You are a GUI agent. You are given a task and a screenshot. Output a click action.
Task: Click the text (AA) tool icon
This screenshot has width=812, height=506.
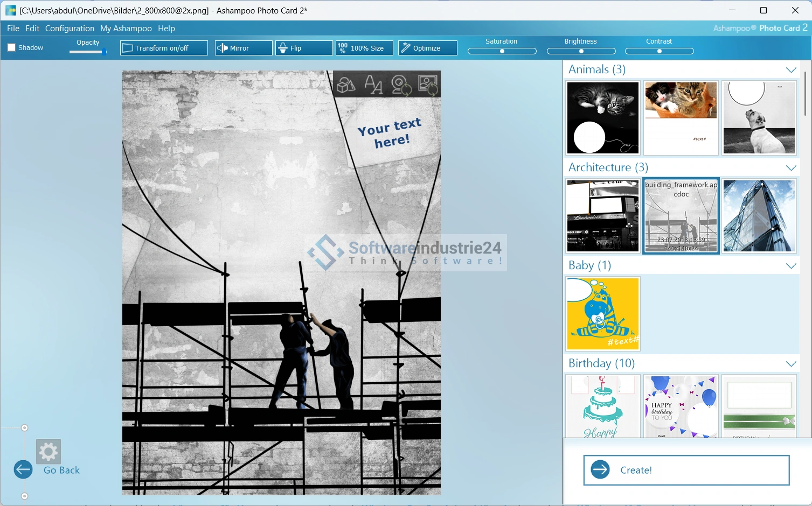373,85
